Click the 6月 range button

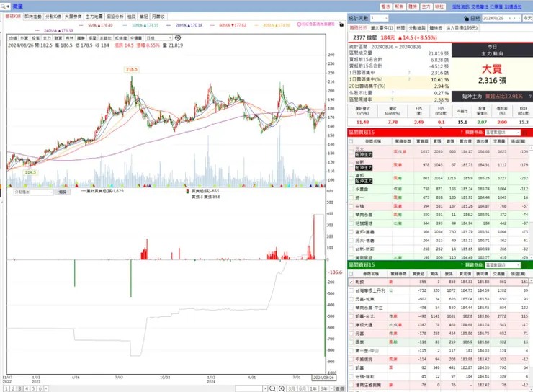[303, 388]
